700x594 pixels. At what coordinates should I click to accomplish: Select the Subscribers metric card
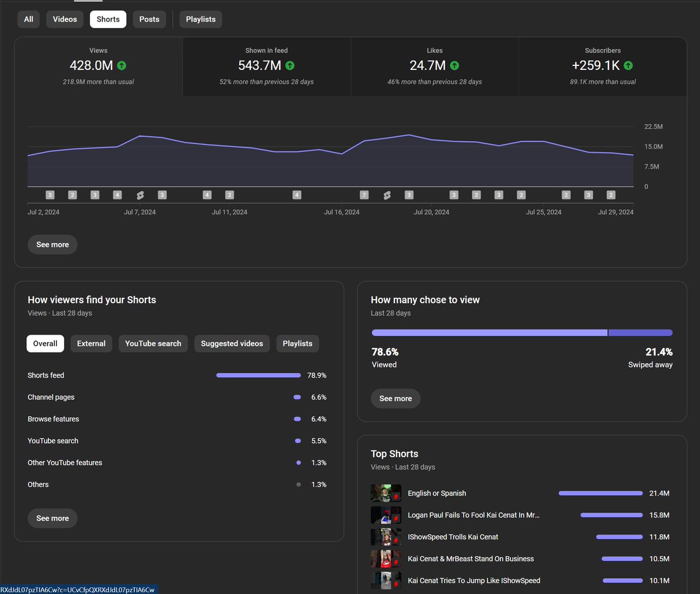point(603,66)
